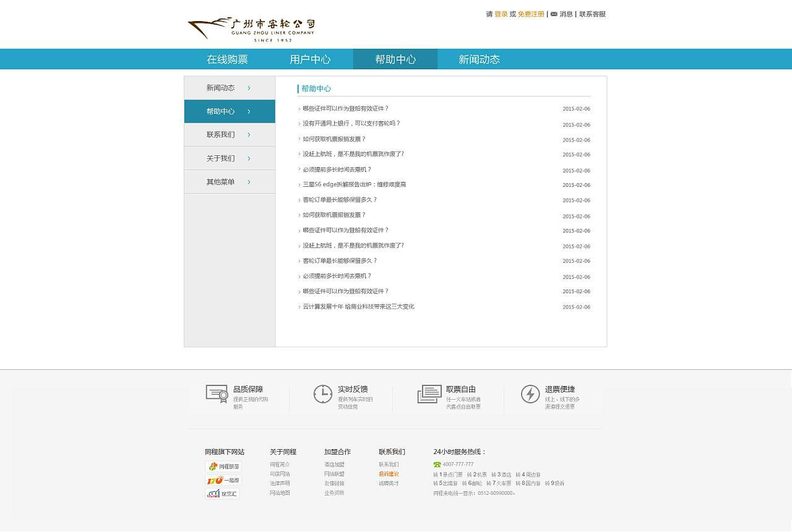Viewport: 792px width, 532px height.
Task: Click the 退票便捷 lightning bolt icon
Action: (530, 394)
